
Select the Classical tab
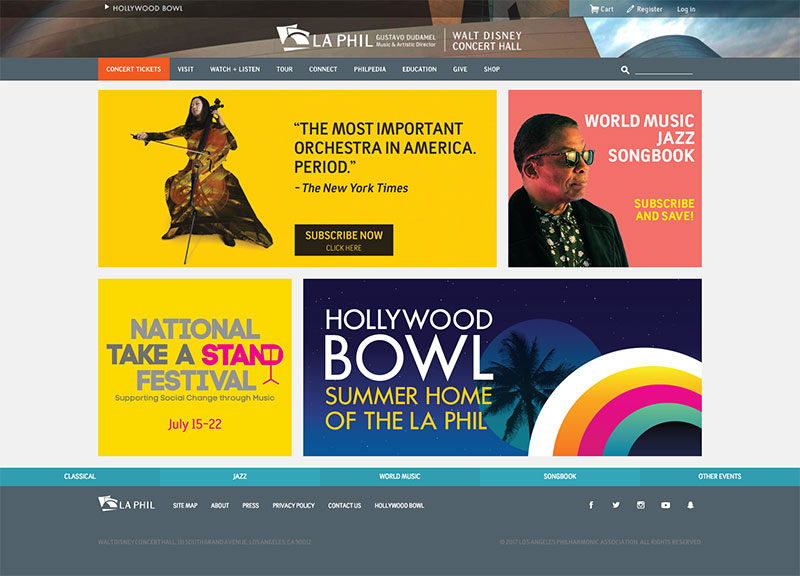[x=80, y=477]
